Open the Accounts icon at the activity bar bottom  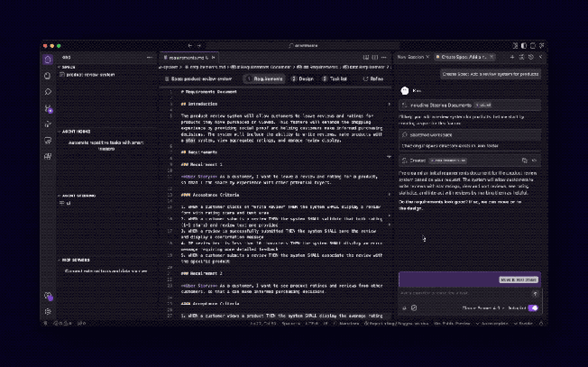tap(48, 296)
